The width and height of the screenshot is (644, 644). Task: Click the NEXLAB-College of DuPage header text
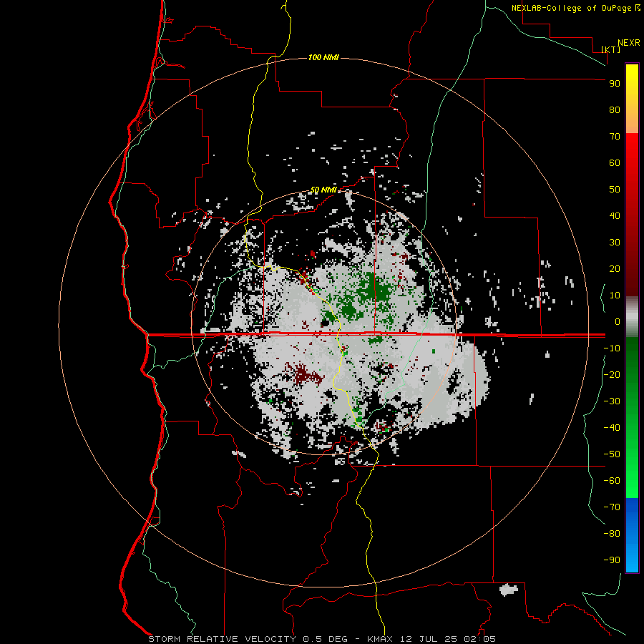pyautogui.click(x=571, y=8)
